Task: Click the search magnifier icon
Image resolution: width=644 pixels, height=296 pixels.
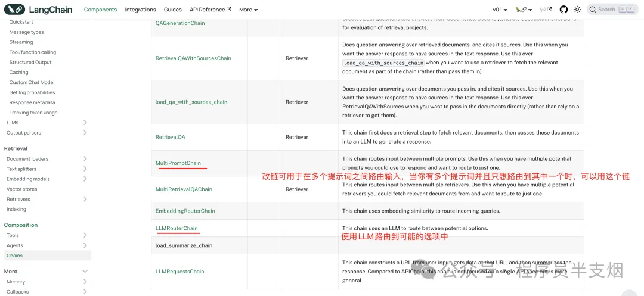Action: pyautogui.click(x=593, y=10)
